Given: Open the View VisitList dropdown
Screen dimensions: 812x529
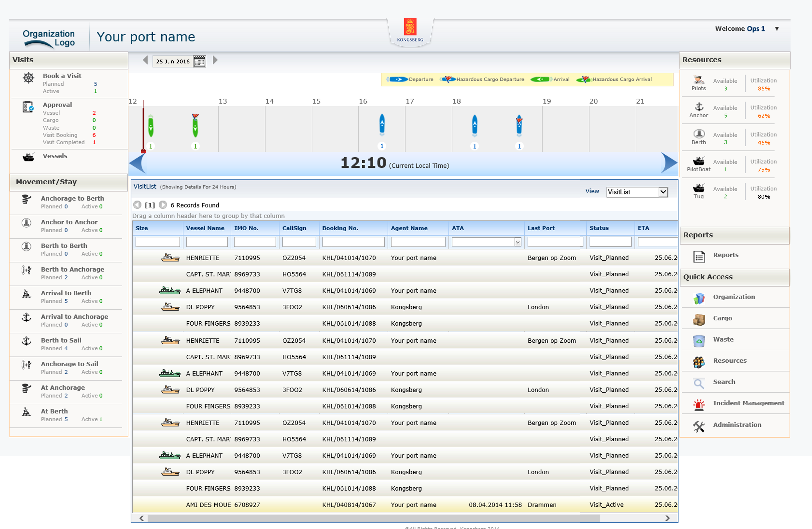Looking at the screenshot, I should pos(663,192).
